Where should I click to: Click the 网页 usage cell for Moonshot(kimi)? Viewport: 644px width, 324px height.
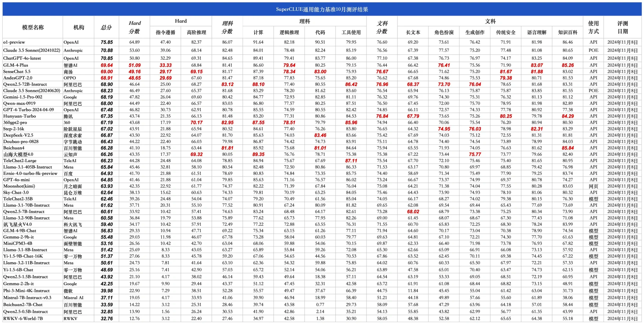(x=594, y=186)
